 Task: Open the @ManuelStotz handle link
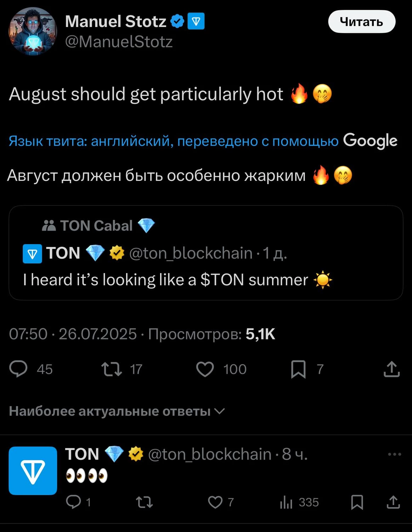tap(119, 42)
